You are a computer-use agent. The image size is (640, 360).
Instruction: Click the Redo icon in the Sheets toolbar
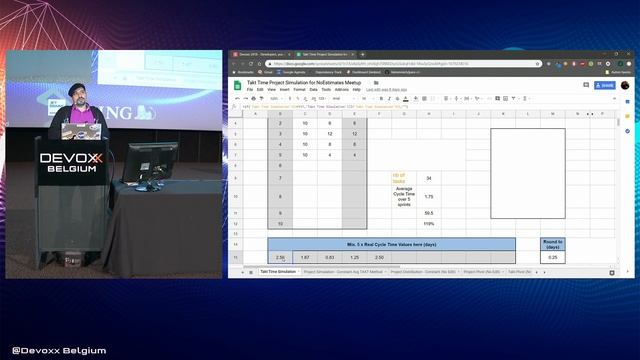pyautogui.click(x=245, y=98)
